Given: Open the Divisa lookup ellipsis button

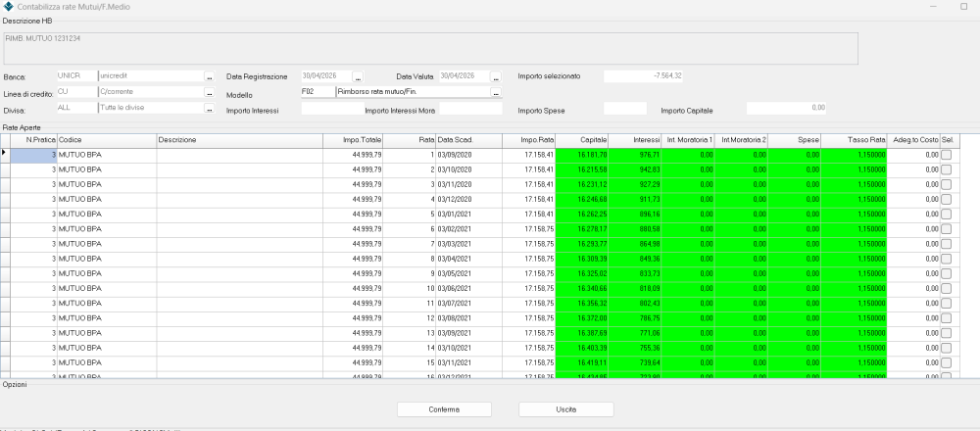Looking at the screenshot, I should coord(210,108).
